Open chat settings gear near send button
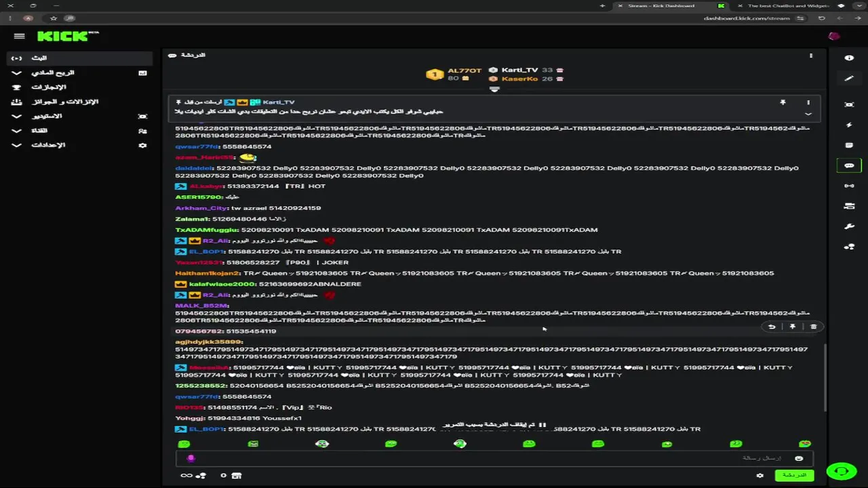 point(760,476)
